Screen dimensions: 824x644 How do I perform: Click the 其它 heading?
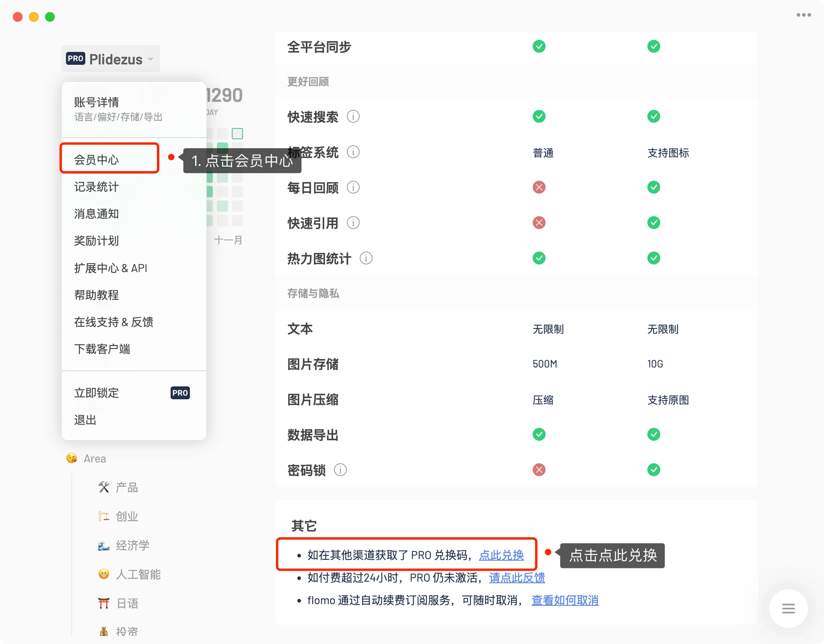tap(304, 526)
